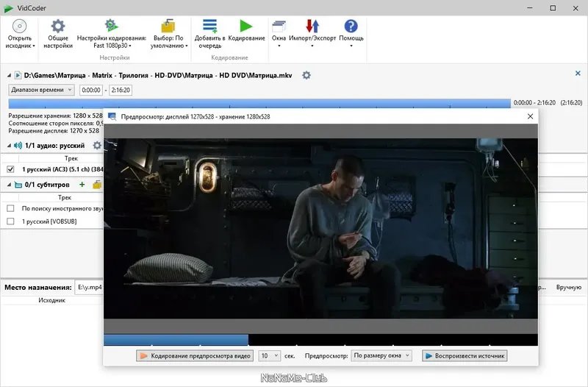Screen dimensions: 588x387
Task: Click Исходник column header
Action: (x=51, y=300)
